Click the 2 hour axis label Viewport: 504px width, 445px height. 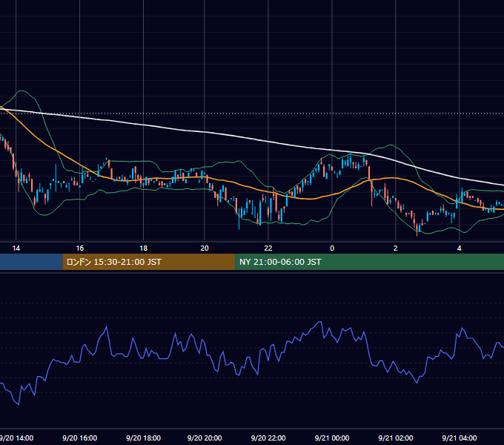click(x=395, y=248)
